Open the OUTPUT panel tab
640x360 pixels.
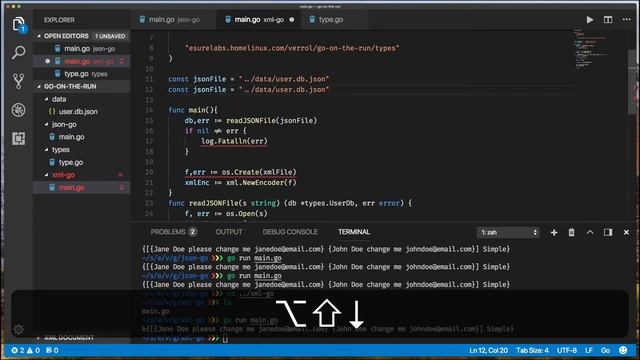tap(229, 232)
